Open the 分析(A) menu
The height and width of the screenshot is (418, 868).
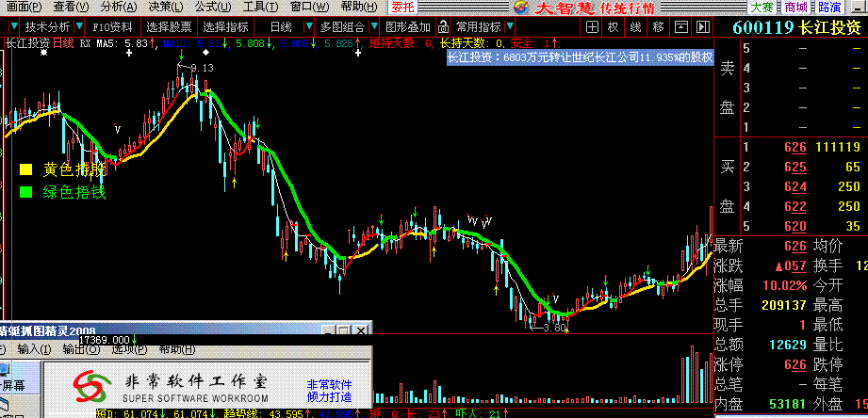[119, 8]
